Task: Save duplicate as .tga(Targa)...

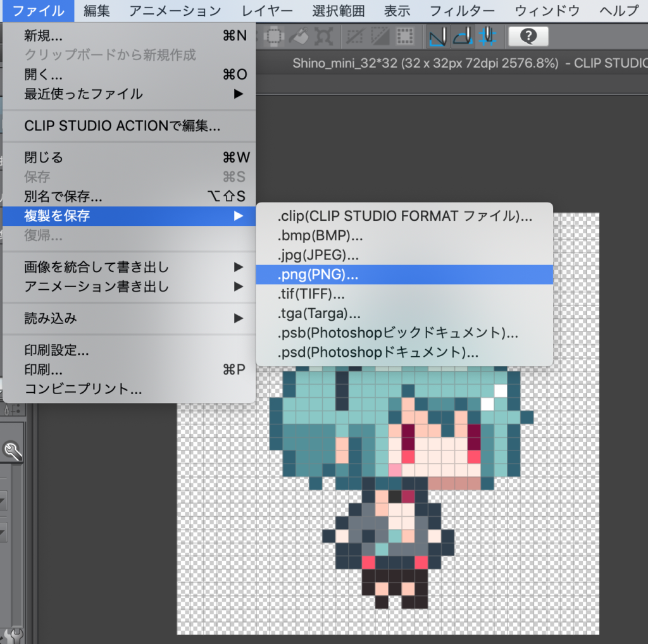Action: pos(404,314)
